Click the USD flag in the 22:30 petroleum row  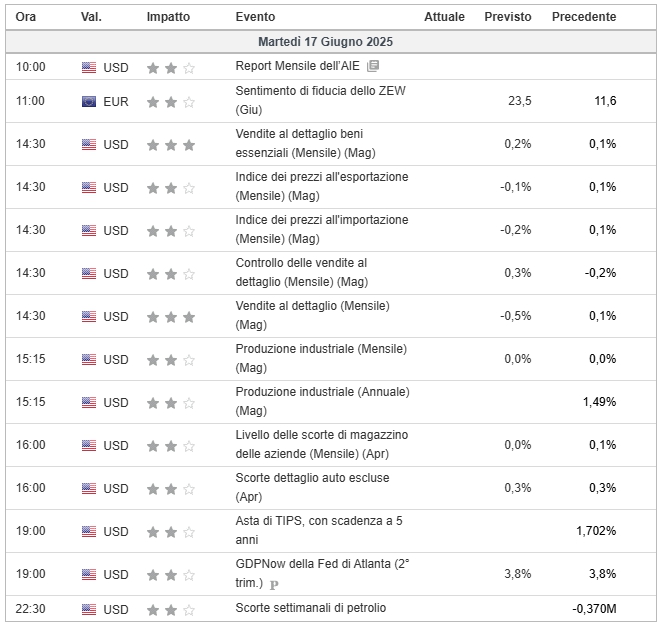(x=89, y=609)
